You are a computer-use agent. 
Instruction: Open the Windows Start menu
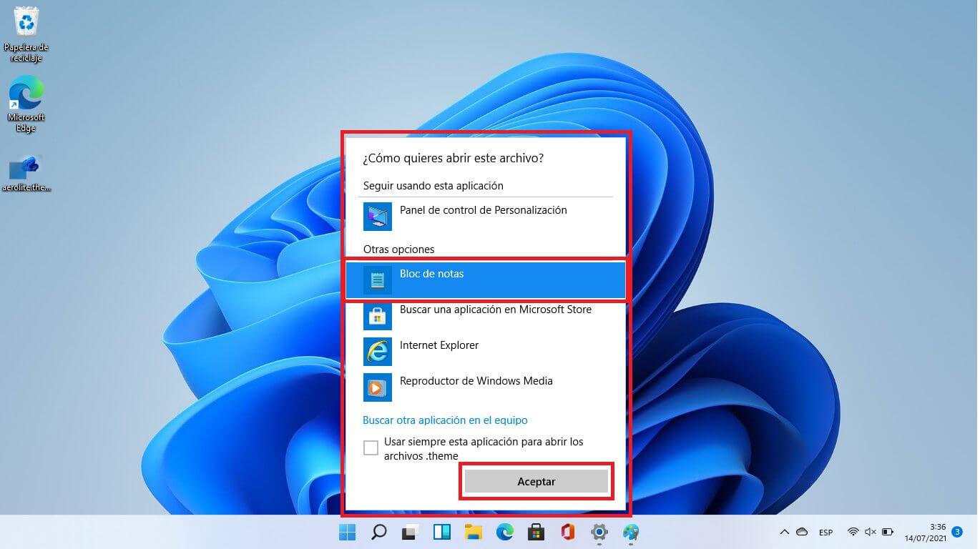coord(347,532)
